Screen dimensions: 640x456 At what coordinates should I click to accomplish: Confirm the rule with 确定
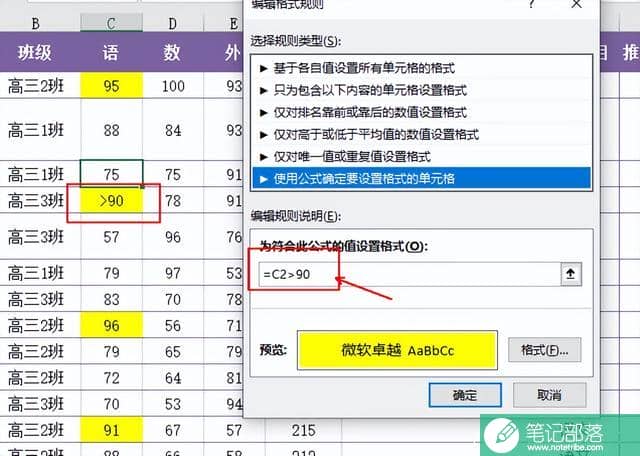(x=465, y=395)
